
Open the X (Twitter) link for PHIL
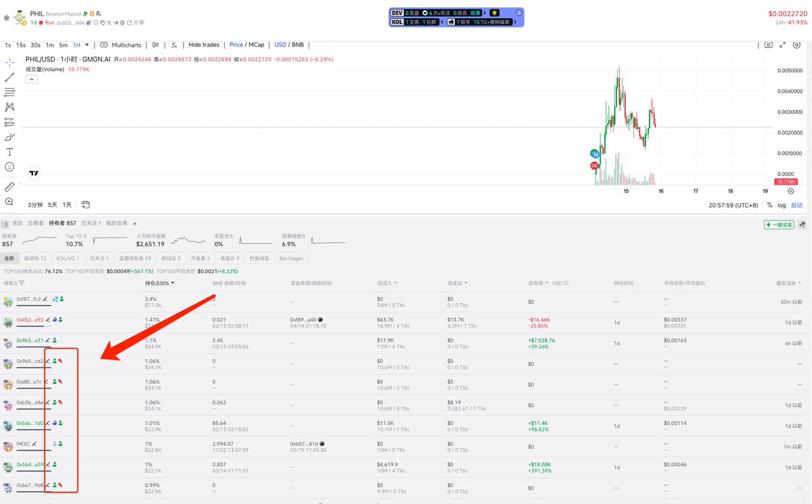pyautogui.click(x=109, y=22)
